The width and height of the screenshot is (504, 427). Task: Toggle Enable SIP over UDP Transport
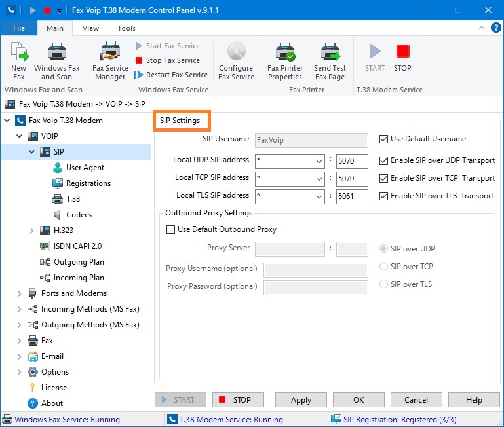(x=383, y=160)
